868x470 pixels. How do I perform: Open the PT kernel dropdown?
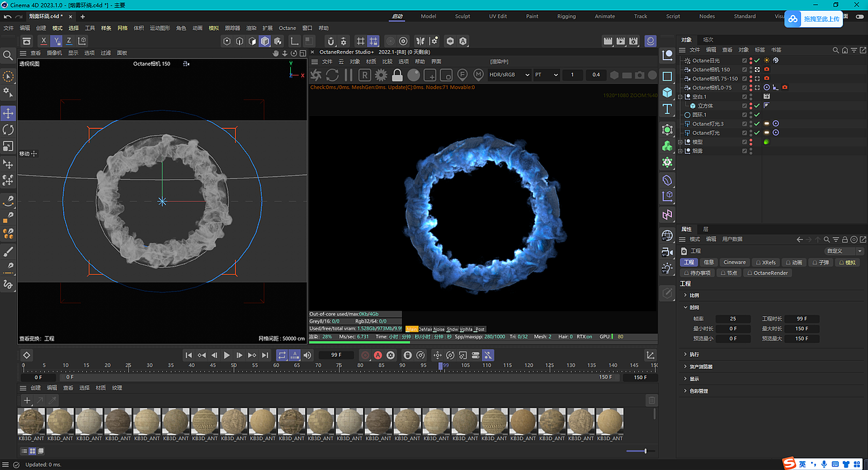[x=546, y=75]
